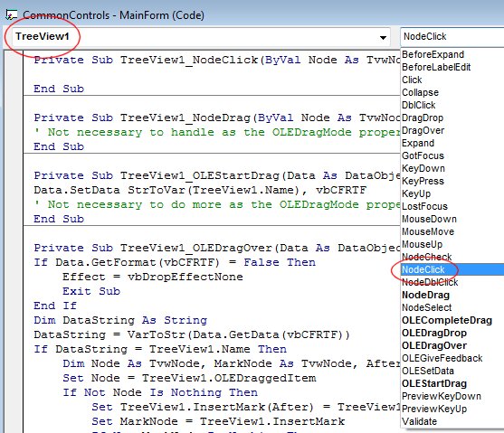504x433 pixels.
Task: Select KeyUp in the event list
Action: pyautogui.click(x=416, y=193)
